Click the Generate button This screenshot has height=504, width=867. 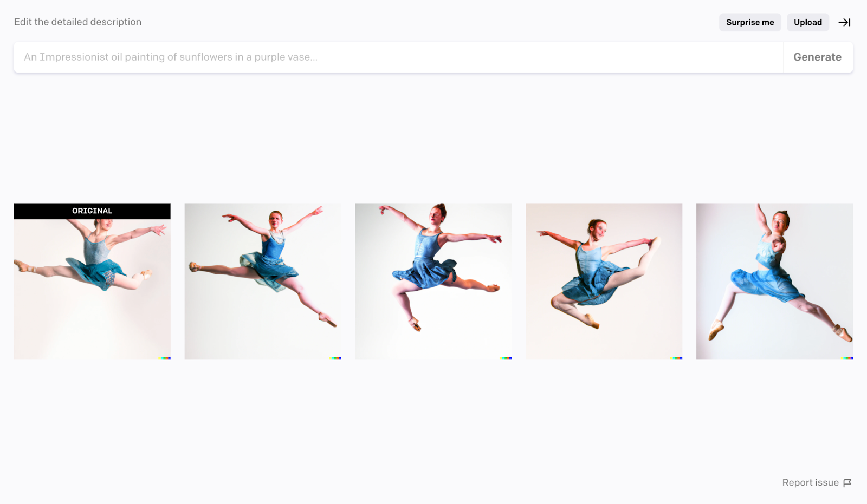pos(818,57)
